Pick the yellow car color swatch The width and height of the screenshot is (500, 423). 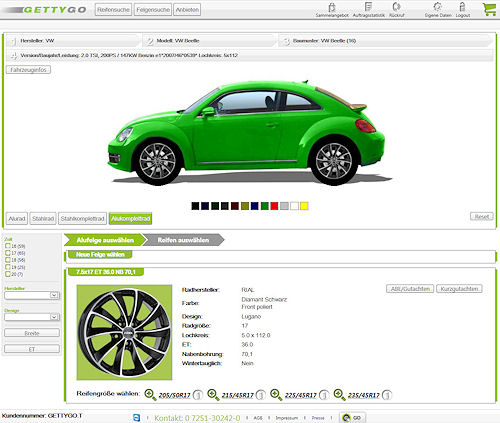tap(304, 206)
